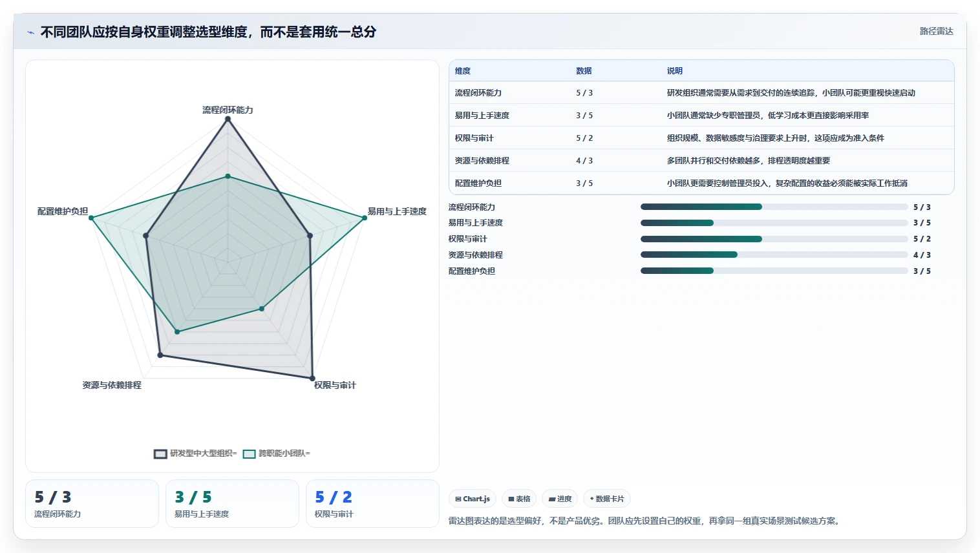Click the 说明 table column header

click(675, 71)
